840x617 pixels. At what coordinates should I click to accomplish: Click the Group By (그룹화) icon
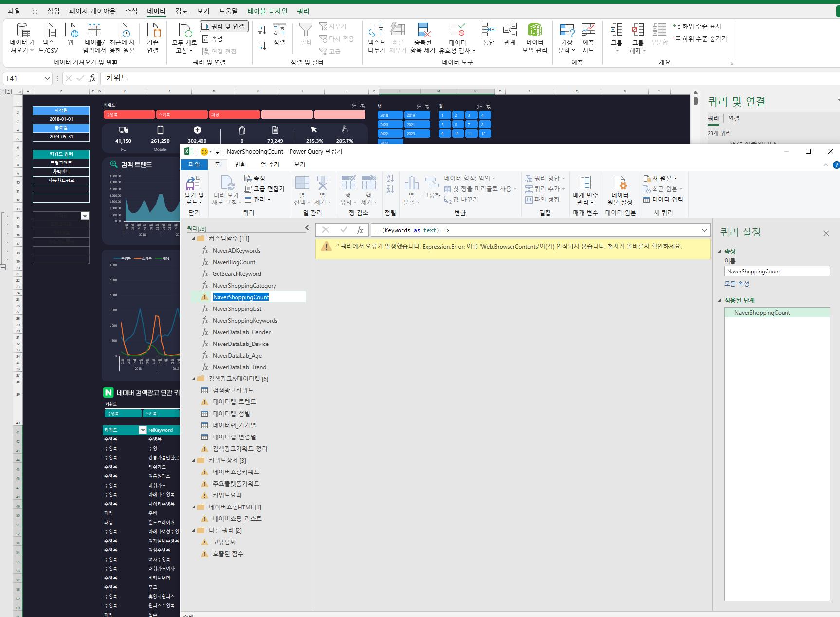pyautogui.click(x=431, y=188)
